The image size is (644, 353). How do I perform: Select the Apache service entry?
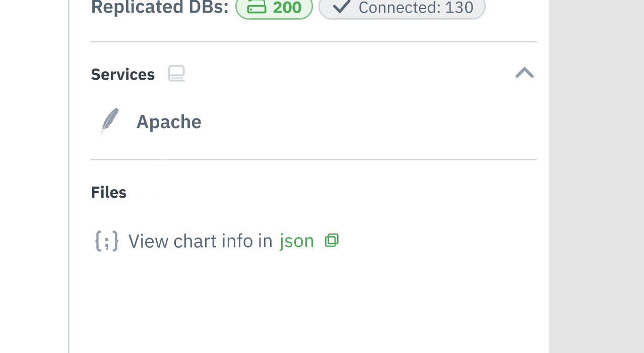coord(168,121)
